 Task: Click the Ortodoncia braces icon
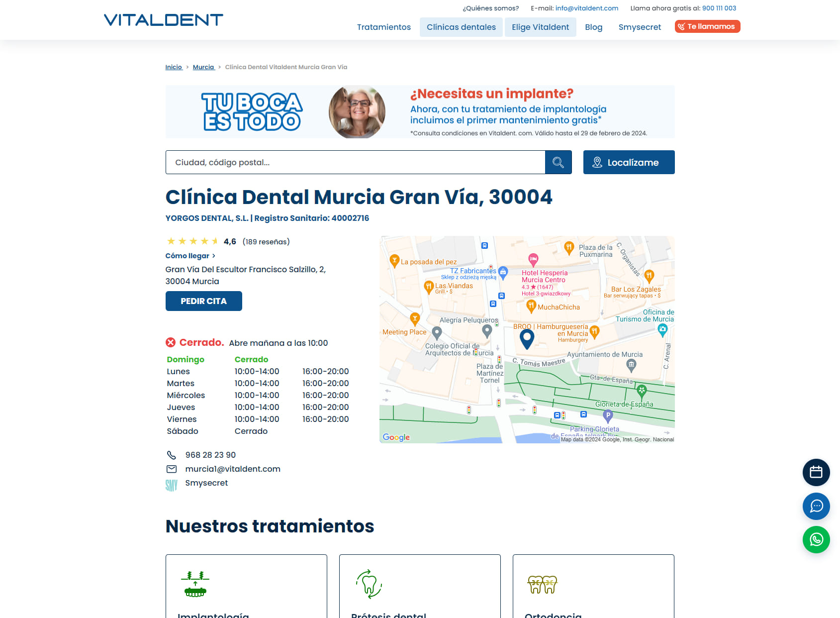(x=543, y=585)
